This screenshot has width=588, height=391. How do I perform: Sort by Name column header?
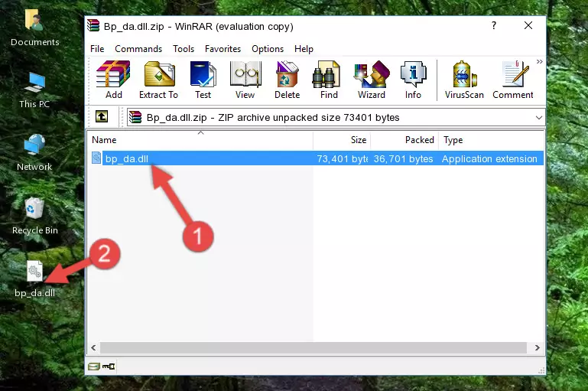point(200,140)
